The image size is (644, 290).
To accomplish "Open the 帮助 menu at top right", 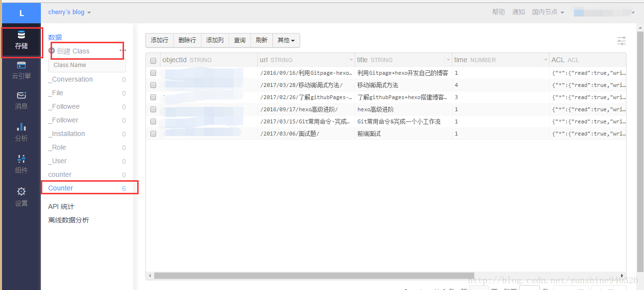I will [498, 11].
